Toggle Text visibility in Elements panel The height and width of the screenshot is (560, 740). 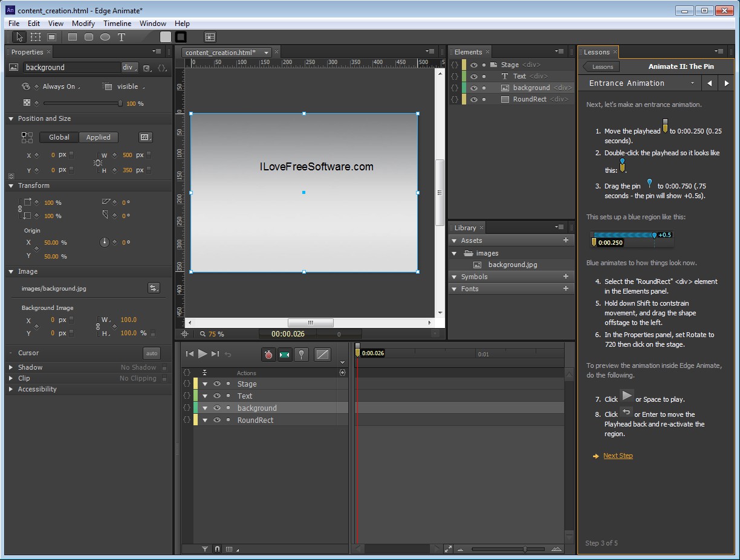474,76
